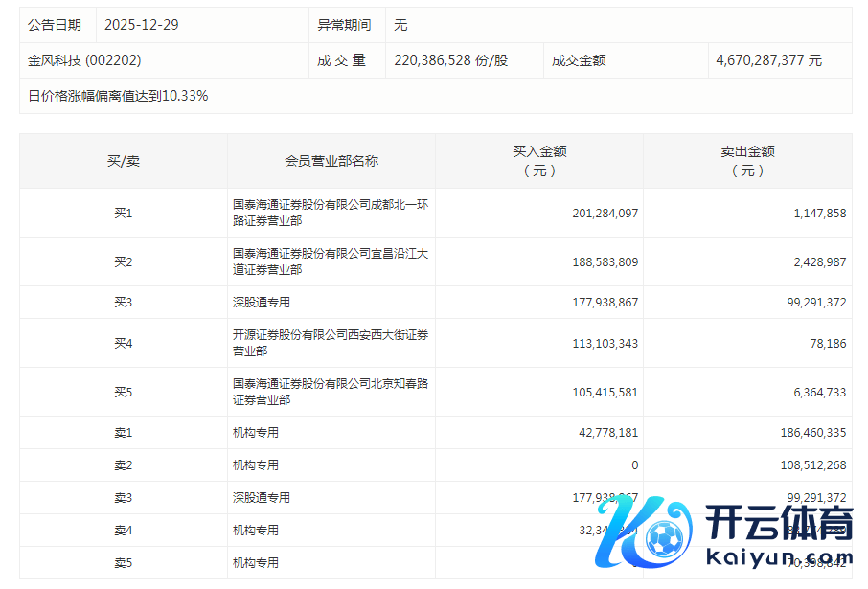Viewport: 868px width, 589px height.
Task: Click the 日价格涨幅偏离值 10.33% description
Action: [x=118, y=96]
